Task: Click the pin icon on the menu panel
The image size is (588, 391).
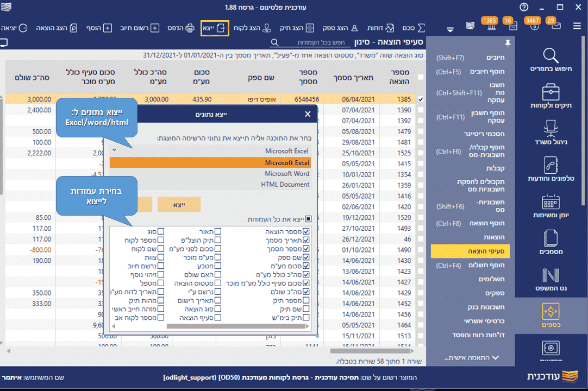Action: pos(508,43)
